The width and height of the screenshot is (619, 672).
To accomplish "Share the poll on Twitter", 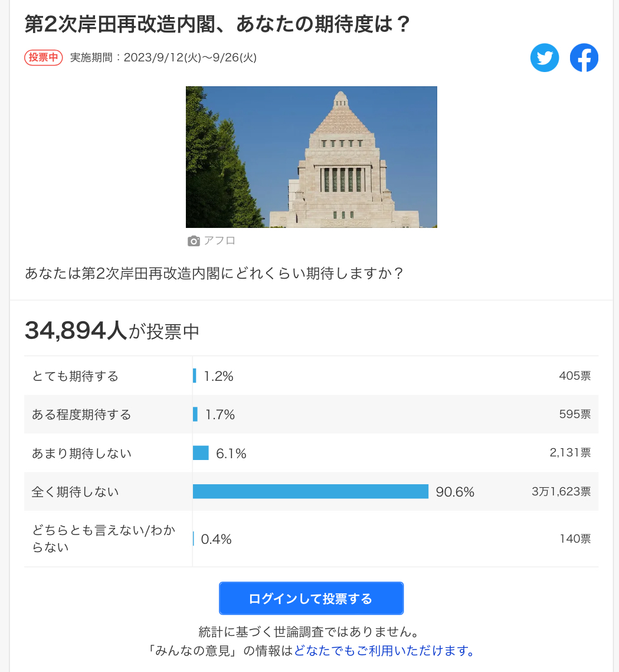I will coord(545,57).
